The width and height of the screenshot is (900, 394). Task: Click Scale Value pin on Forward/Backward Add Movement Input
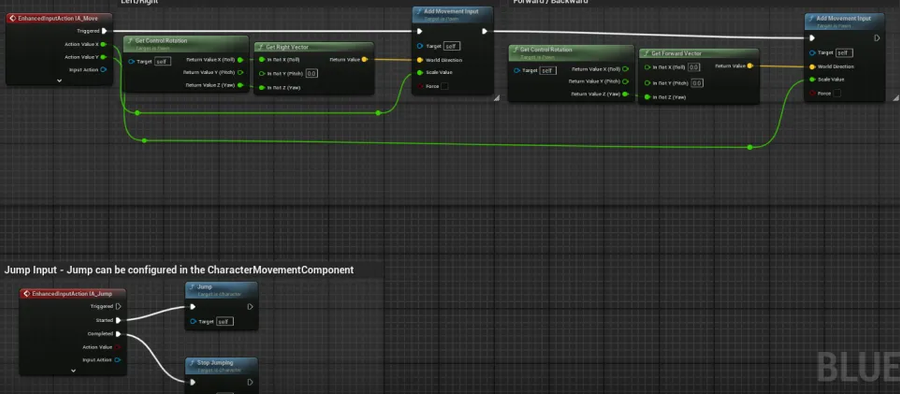(812, 79)
